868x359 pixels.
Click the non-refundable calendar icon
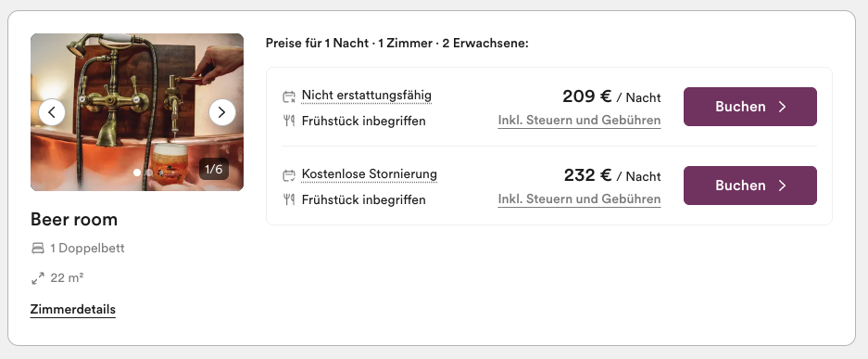tap(289, 97)
